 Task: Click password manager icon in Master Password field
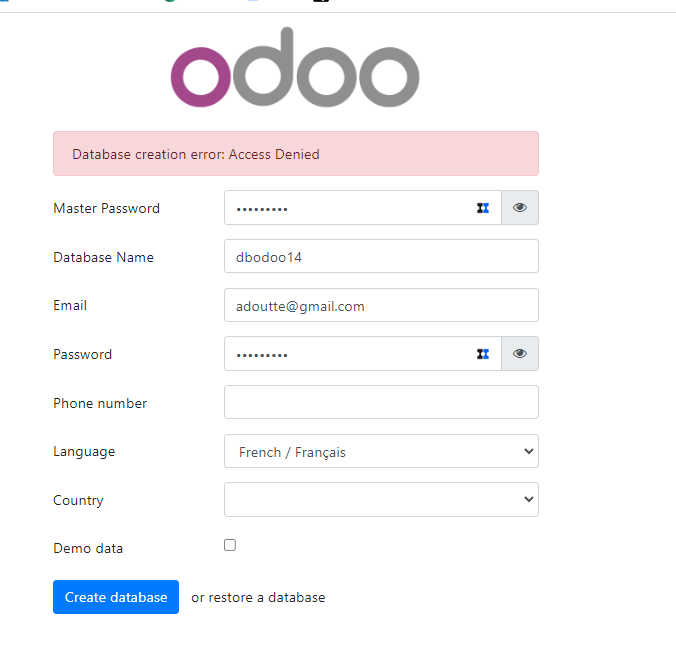[483, 208]
